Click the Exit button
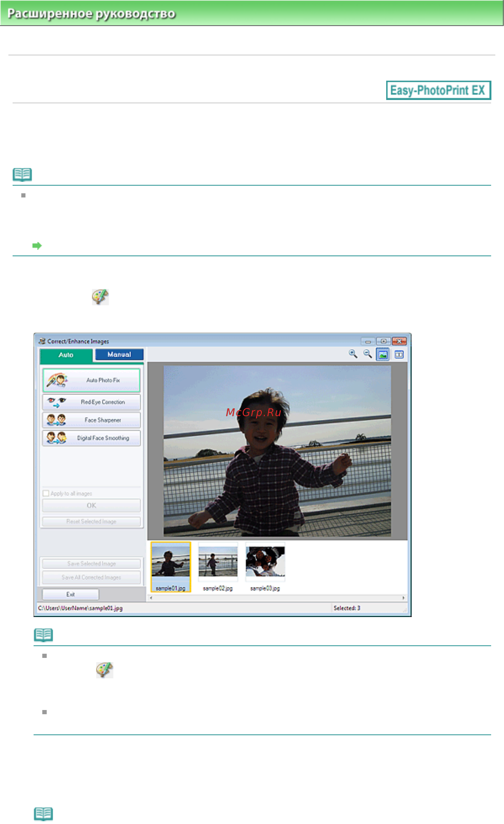 [71, 595]
